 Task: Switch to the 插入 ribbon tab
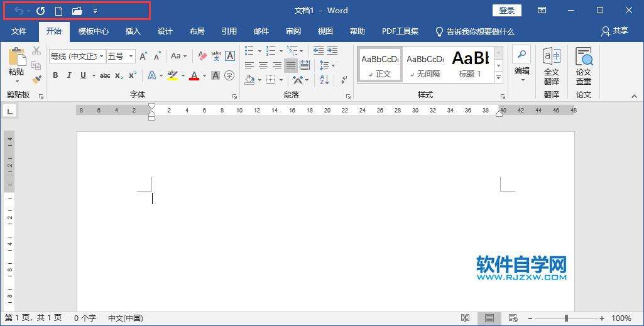pyautogui.click(x=133, y=31)
